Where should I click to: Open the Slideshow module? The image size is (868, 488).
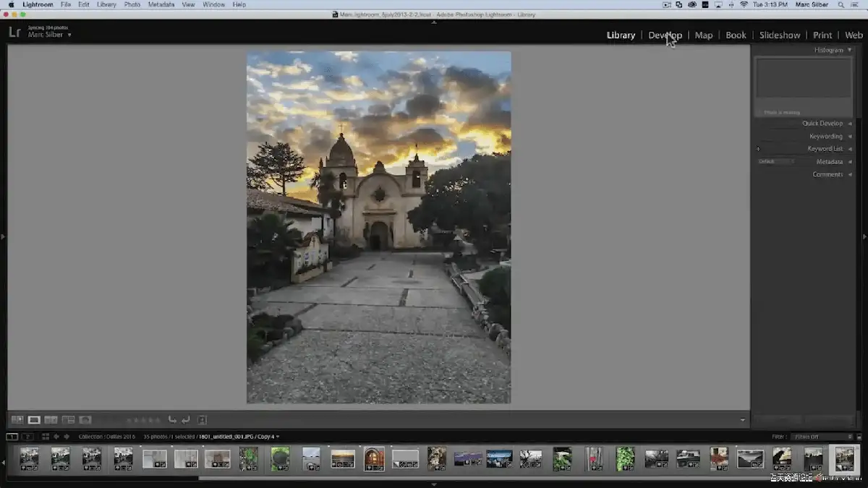click(x=780, y=35)
